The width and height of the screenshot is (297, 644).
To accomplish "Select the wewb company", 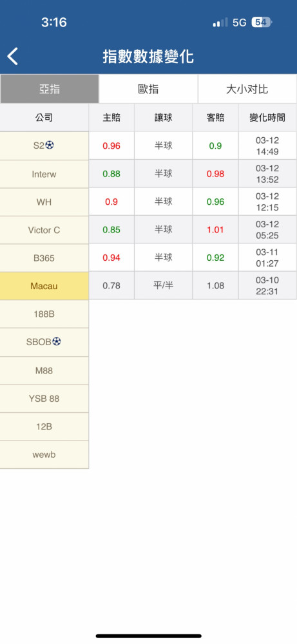I will [x=44, y=455].
